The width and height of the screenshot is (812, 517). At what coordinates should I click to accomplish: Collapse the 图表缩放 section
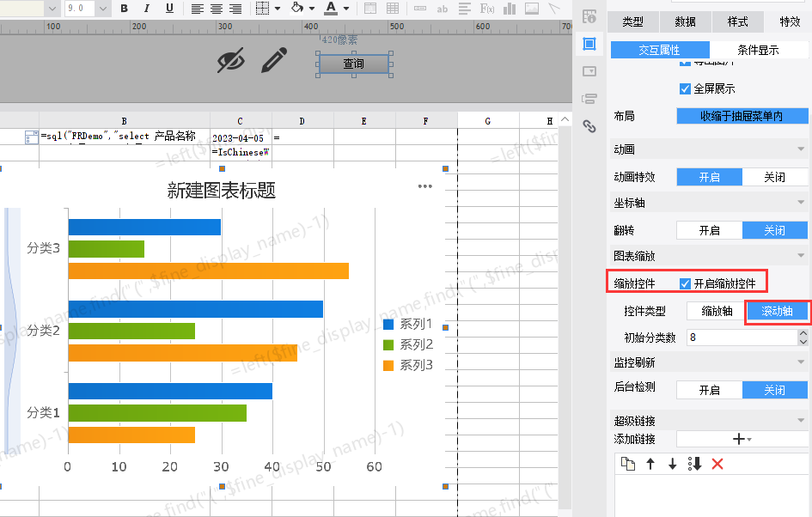click(x=801, y=256)
